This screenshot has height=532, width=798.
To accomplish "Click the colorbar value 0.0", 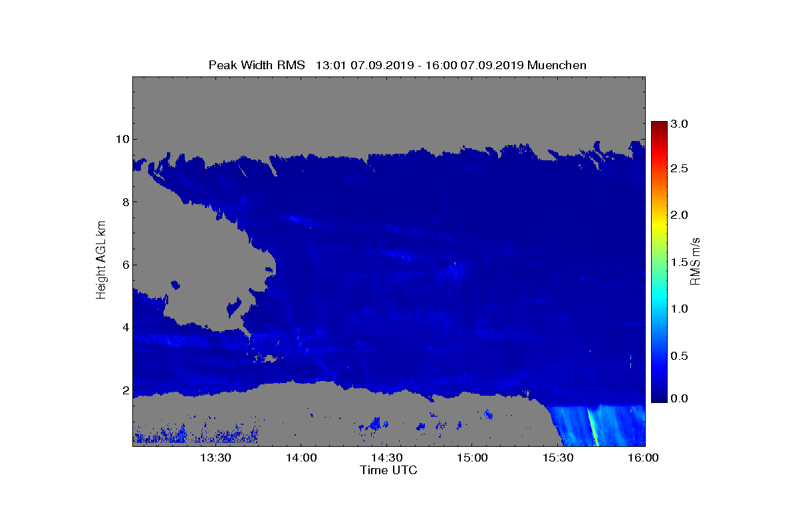I will [x=679, y=398].
